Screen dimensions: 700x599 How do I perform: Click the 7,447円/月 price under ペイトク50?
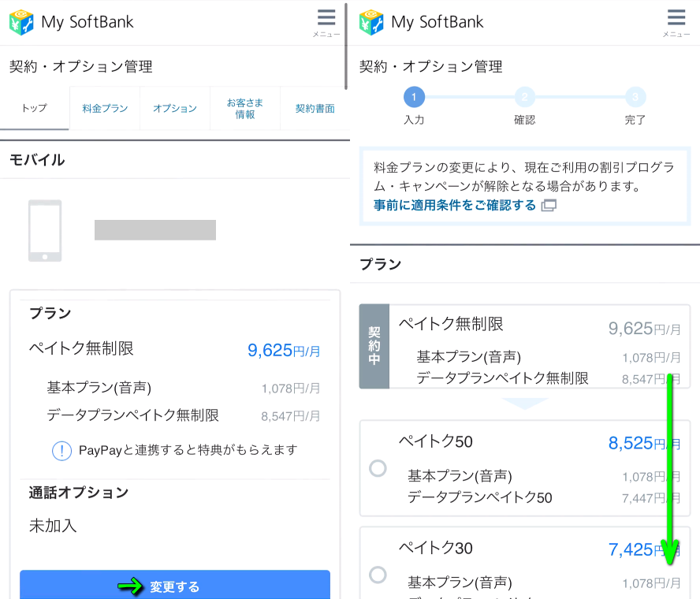coord(651,498)
